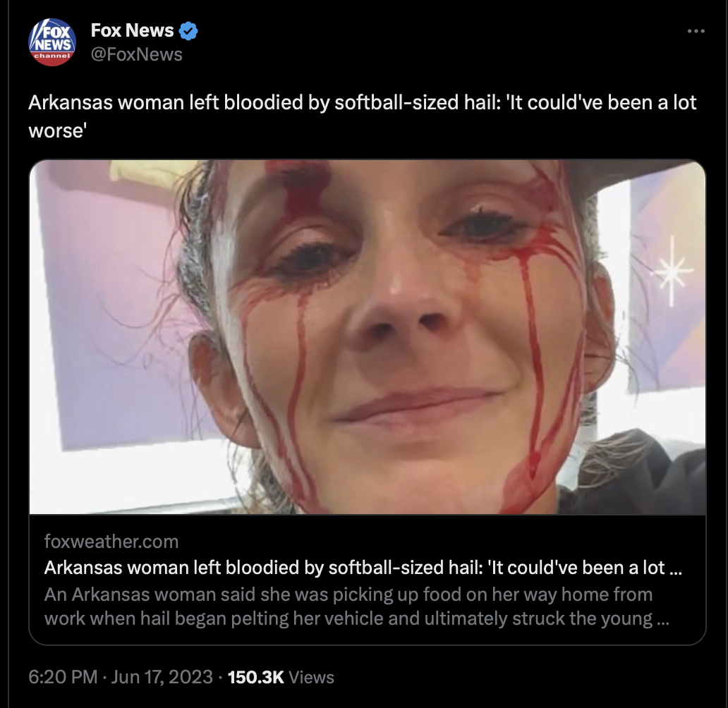
Task: Open the link card headline about softball-sized hail
Action: click(363, 568)
